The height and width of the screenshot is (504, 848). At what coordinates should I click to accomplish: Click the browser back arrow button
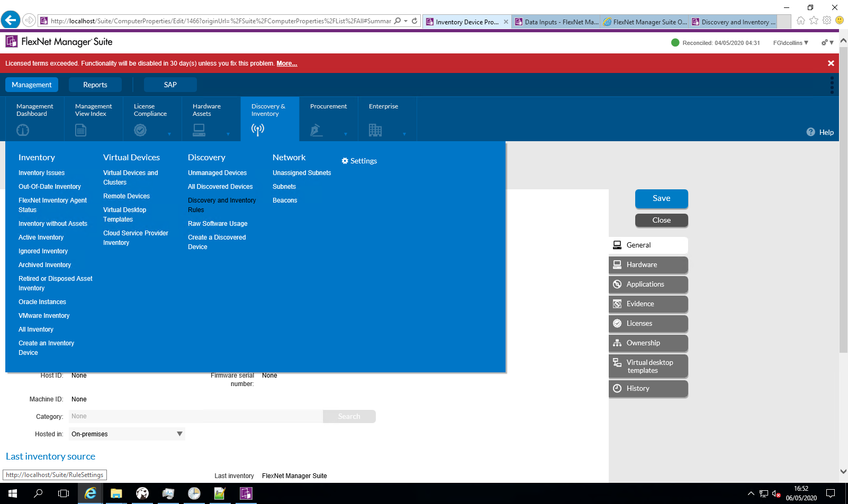(11, 20)
